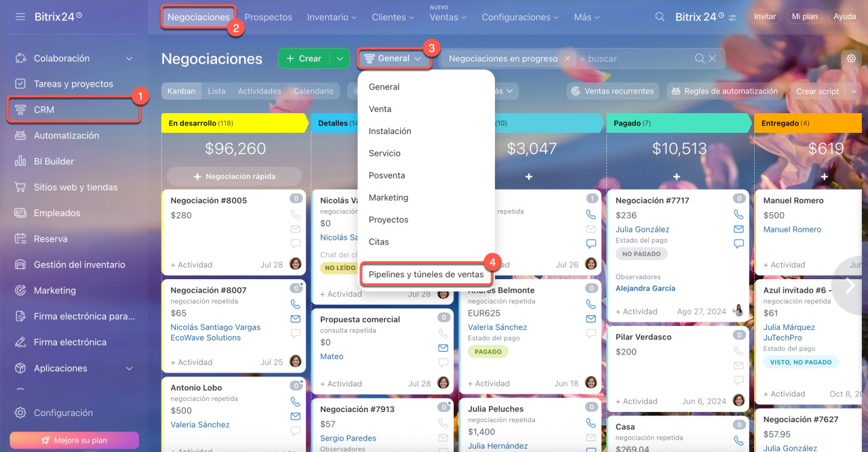Open the Inventario dropdown in the top menu

[332, 17]
